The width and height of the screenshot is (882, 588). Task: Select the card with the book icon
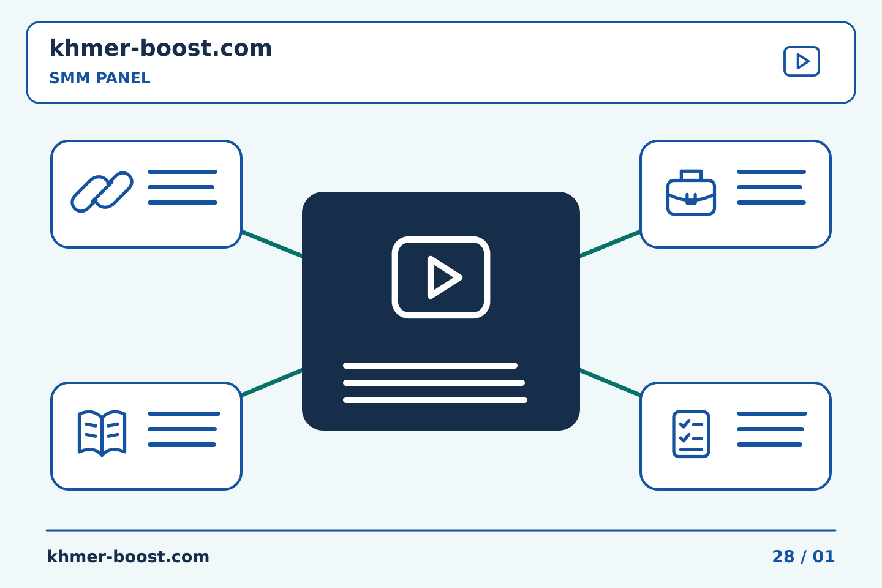(146, 436)
